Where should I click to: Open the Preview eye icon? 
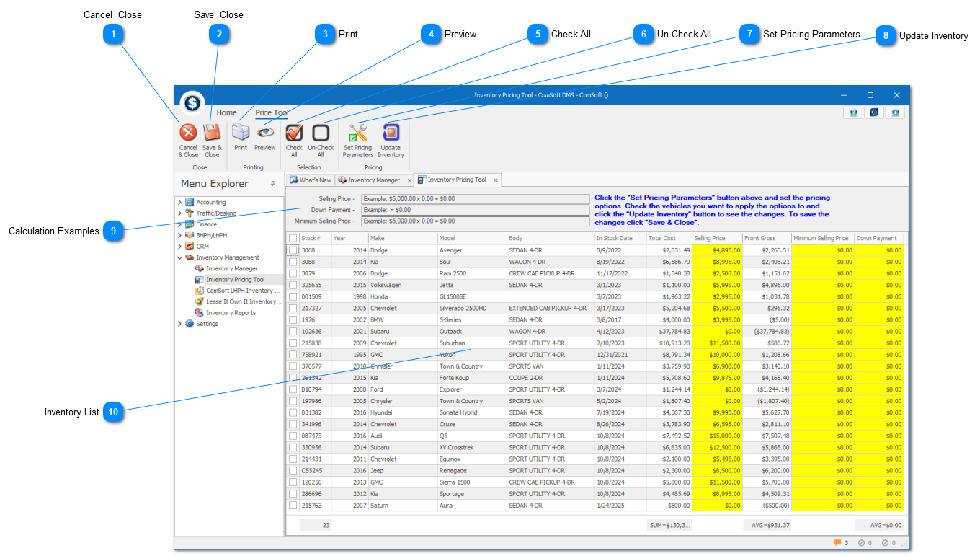tap(264, 133)
